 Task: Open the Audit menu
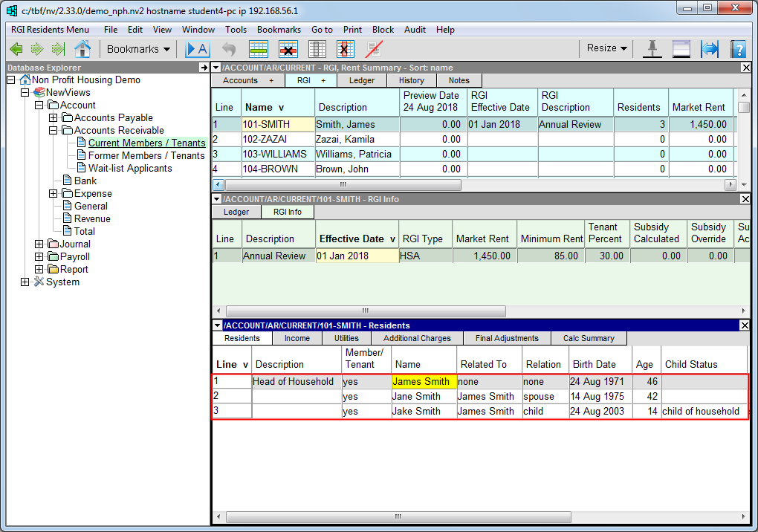[415, 30]
